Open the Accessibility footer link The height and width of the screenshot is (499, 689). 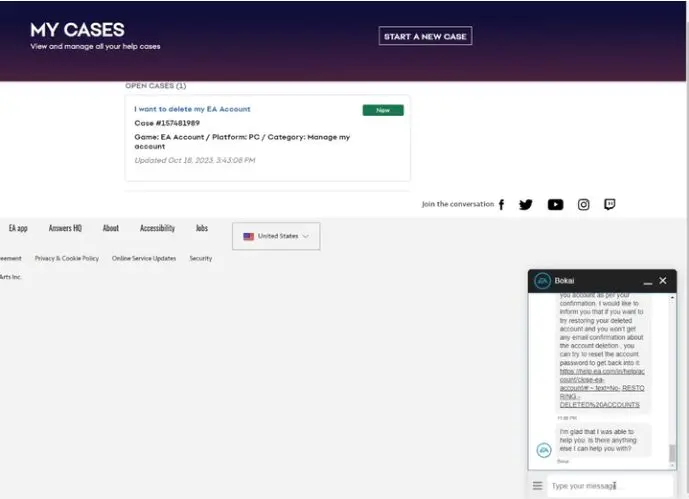[x=157, y=228]
